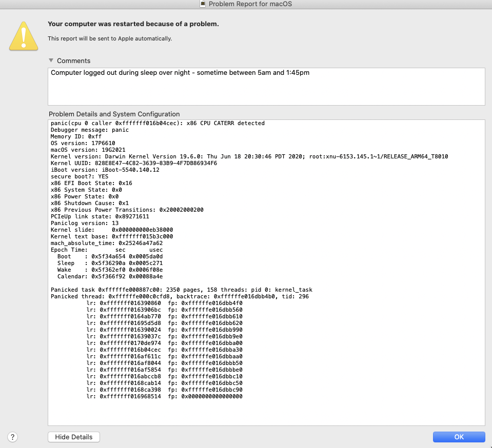Screen dimensions: 492x448
Task: Click backtrace row lr 0xfffffff016b04cec
Action: point(164,350)
